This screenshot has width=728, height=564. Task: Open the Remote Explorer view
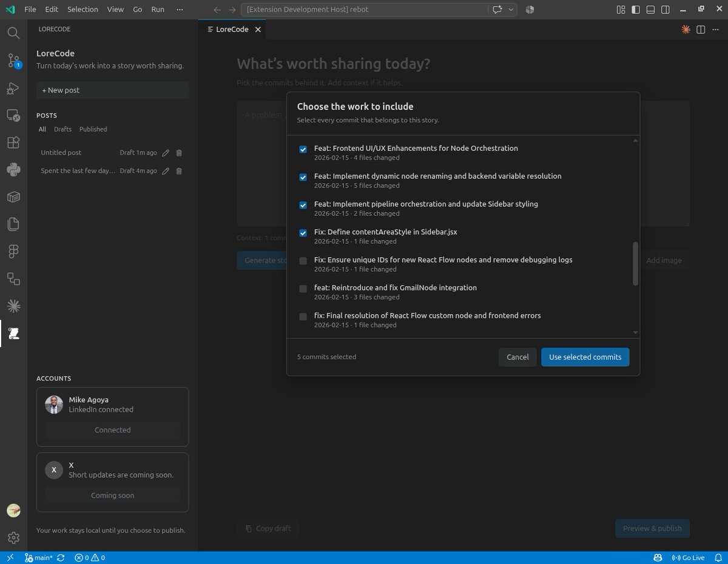(x=13, y=115)
